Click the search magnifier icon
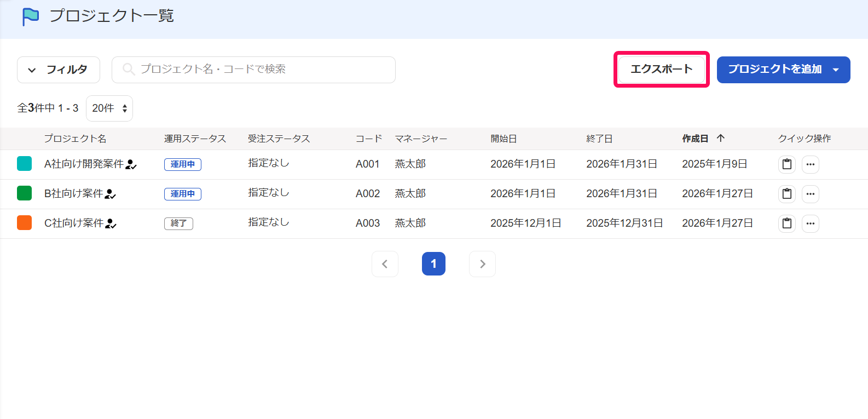 pyautogui.click(x=129, y=69)
